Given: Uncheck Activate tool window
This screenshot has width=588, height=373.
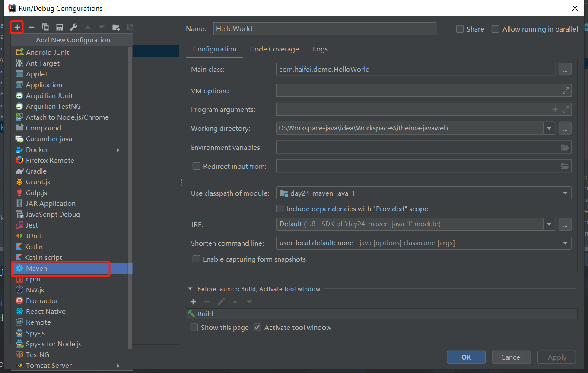Looking at the screenshot, I should (257, 327).
